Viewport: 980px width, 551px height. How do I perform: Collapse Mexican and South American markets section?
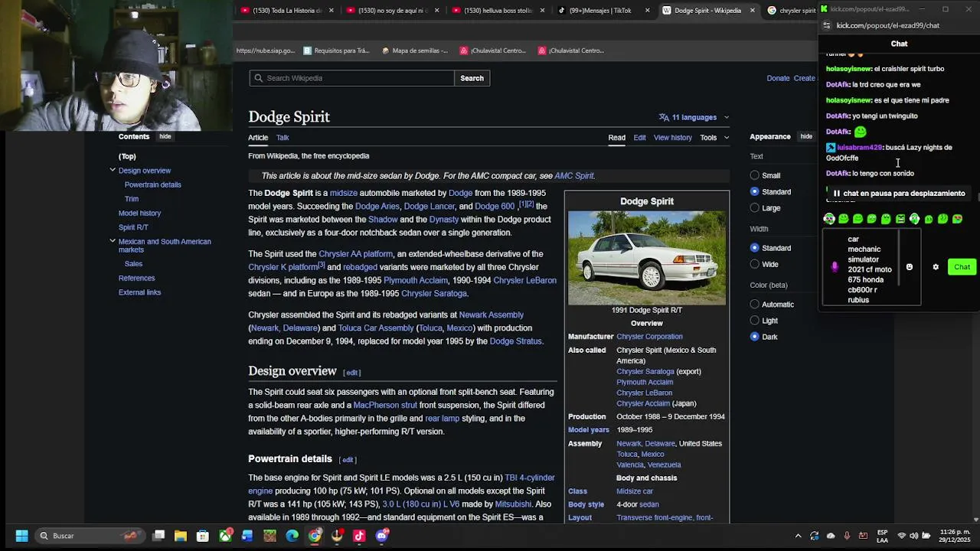tap(113, 241)
